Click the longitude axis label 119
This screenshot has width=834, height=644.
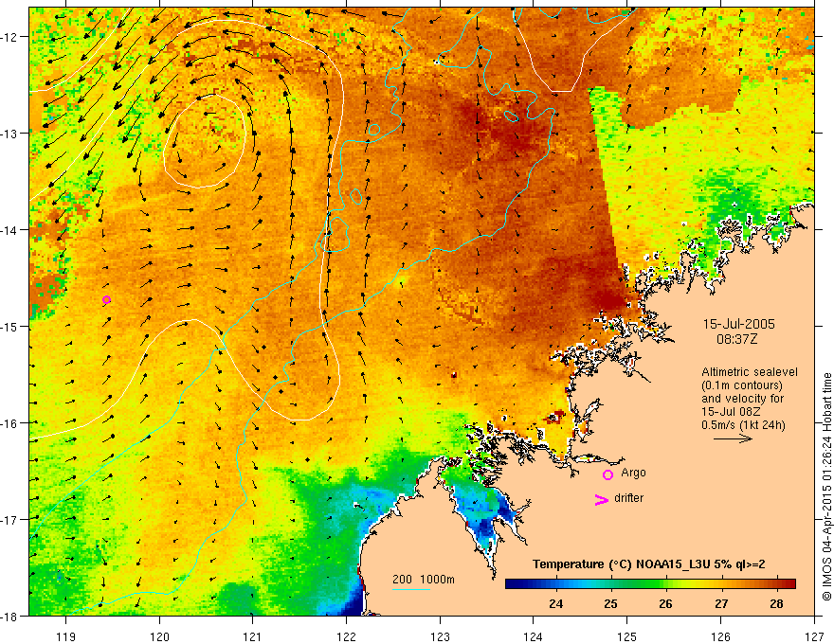point(66,636)
